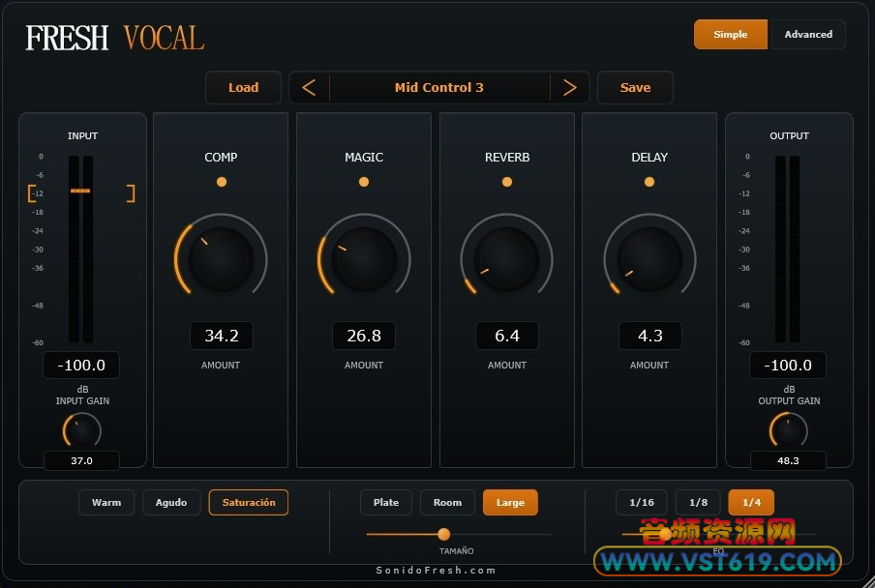Toggle the DELAY power indicator
Viewport: 875px width, 588px height.
[649, 182]
